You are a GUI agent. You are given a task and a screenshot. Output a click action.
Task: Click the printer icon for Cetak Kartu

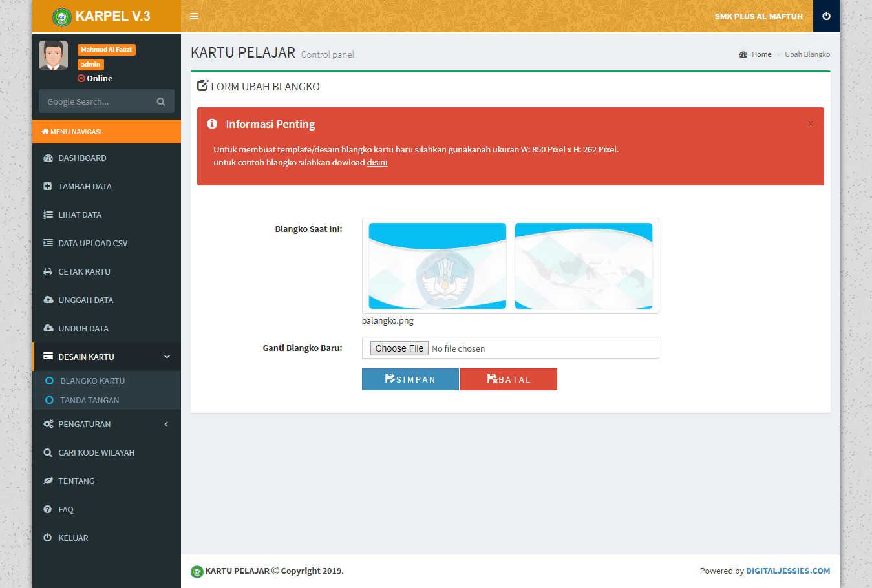click(48, 272)
